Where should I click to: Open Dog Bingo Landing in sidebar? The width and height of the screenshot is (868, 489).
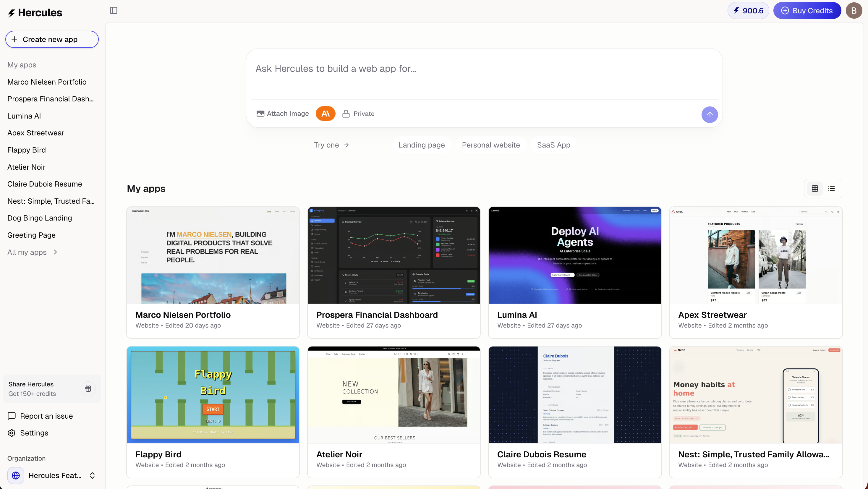tap(39, 218)
